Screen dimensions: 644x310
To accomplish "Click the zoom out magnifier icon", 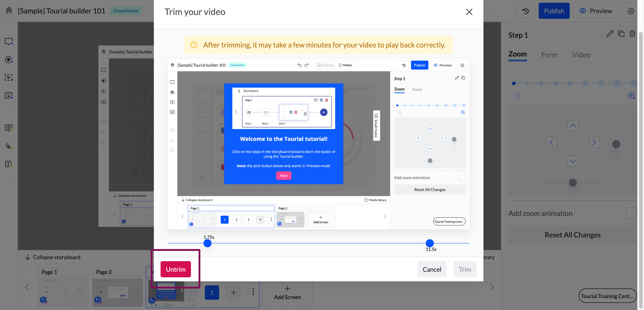I will pyautogui.click(x=517, y=96).
